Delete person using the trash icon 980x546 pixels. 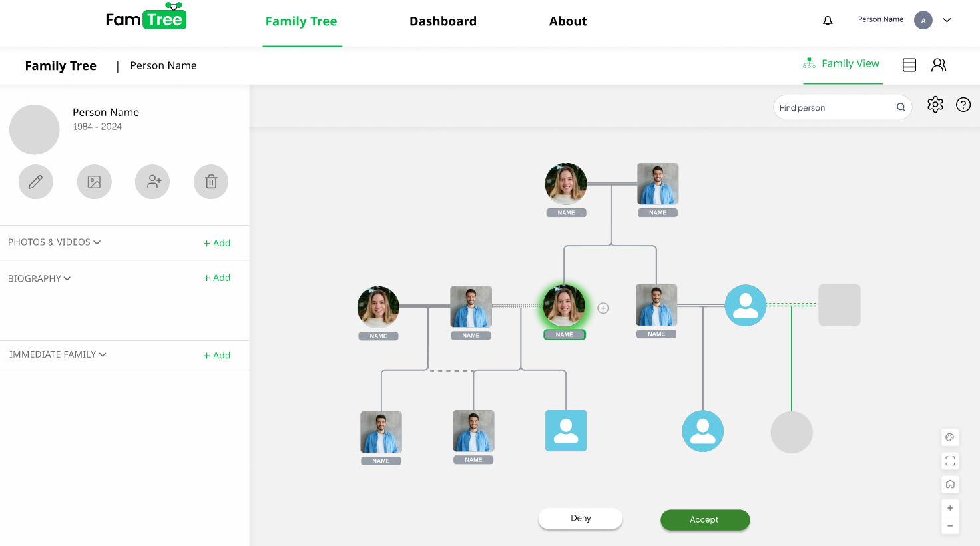point(211,182)
